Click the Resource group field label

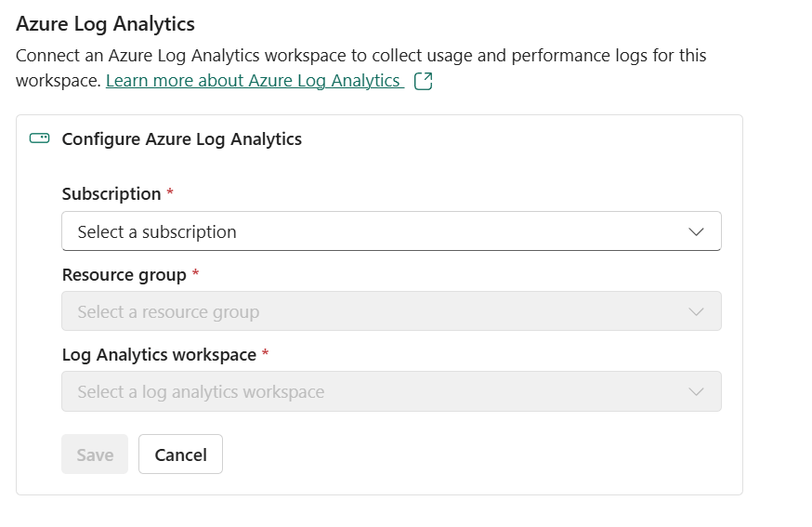pyautogui.click(x=124, y=274)
